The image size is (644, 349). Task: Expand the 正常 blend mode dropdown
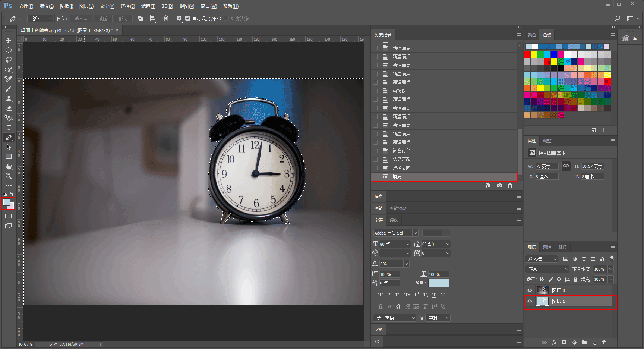(x=547, y=269)
